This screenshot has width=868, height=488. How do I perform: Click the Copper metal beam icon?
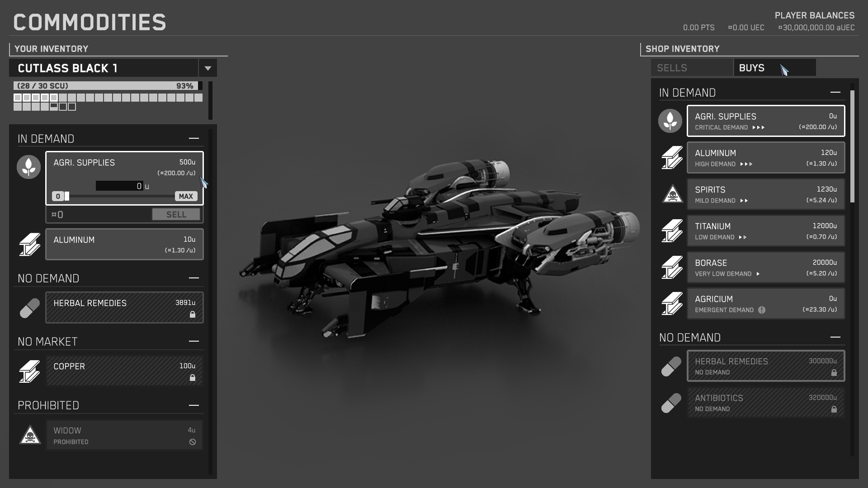pyautogui.click(x=29, y=371)
